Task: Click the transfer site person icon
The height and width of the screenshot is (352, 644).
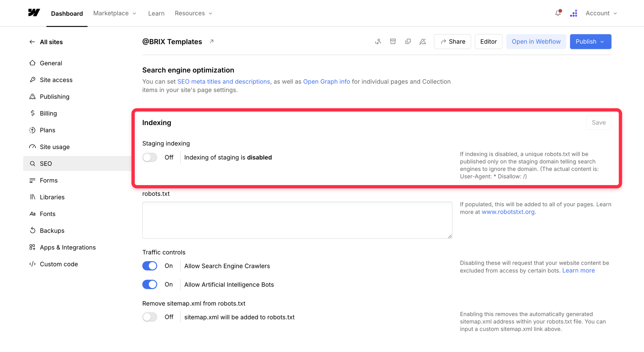Action: coord(378,42)
